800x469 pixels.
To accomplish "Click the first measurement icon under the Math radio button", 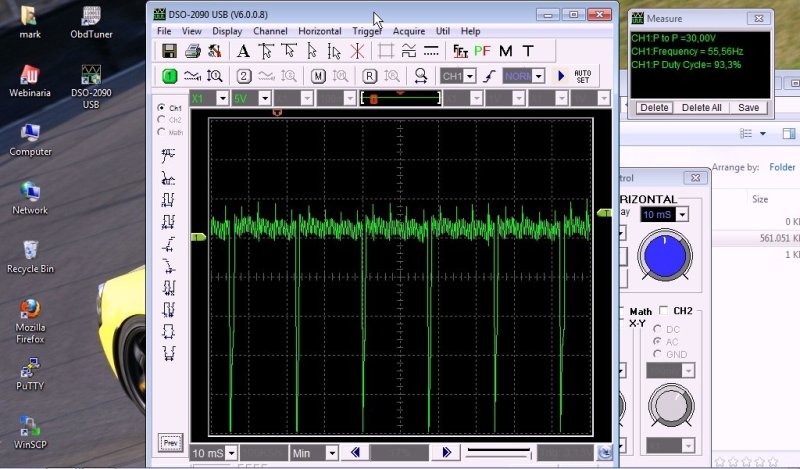I will click(168, 155).
